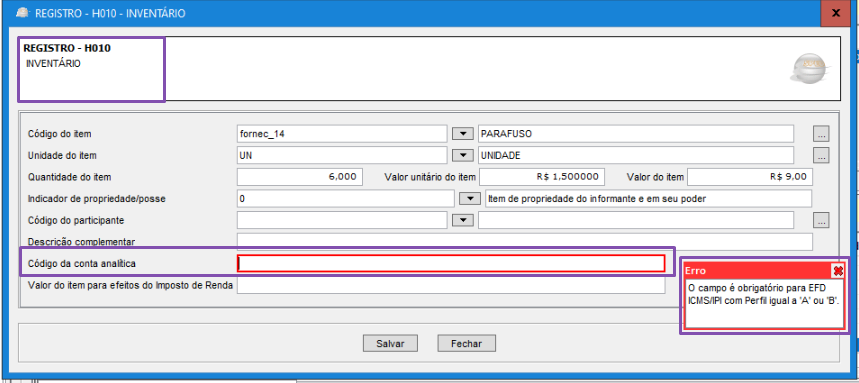Click the Salvar button

pyautogui.click(x=390, y=344)
